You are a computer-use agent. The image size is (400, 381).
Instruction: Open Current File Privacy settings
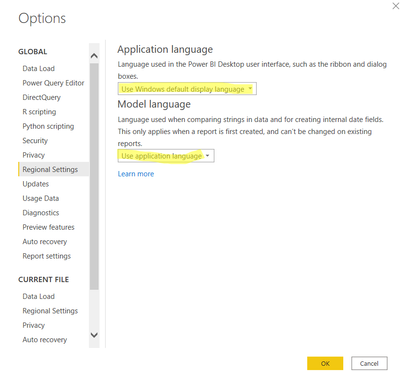coord(34,325)
